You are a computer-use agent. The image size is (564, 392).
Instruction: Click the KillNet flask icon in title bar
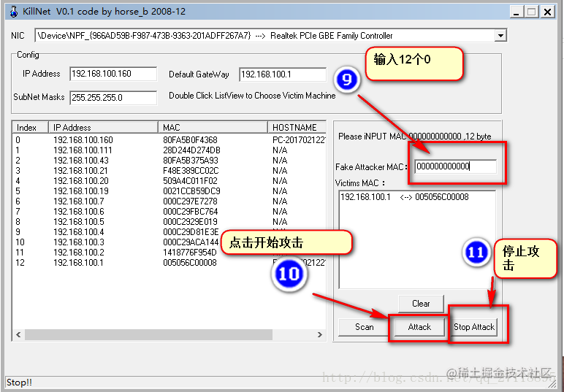tap(13, 12)
